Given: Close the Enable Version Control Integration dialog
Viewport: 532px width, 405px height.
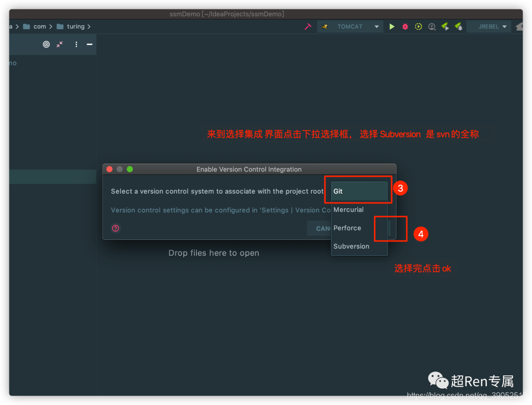Looking at the screenshot, I should pos(109,169).
